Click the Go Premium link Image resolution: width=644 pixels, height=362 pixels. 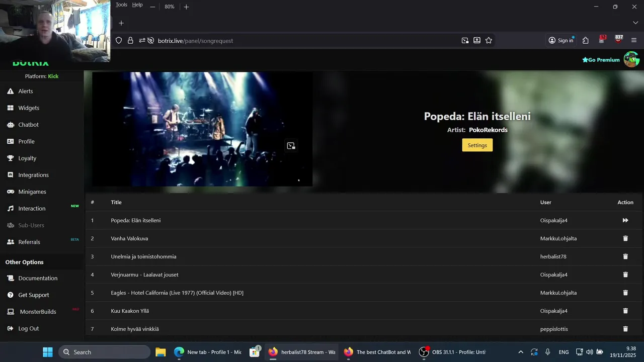pyautogui.click(x=601, y=60)
